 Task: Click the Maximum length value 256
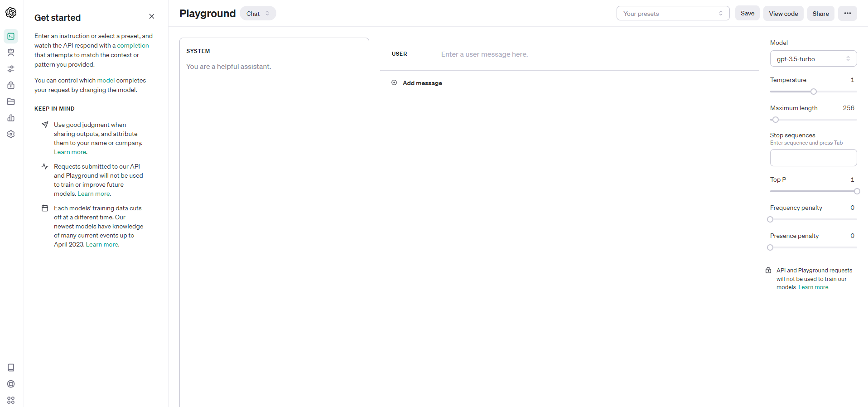[849, 108]
